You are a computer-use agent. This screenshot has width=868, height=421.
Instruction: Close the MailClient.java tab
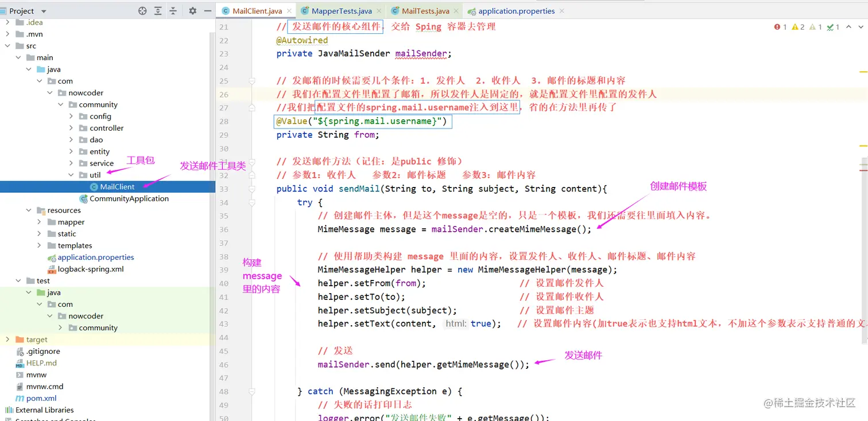pyautogui.click(x=289, y=11)
